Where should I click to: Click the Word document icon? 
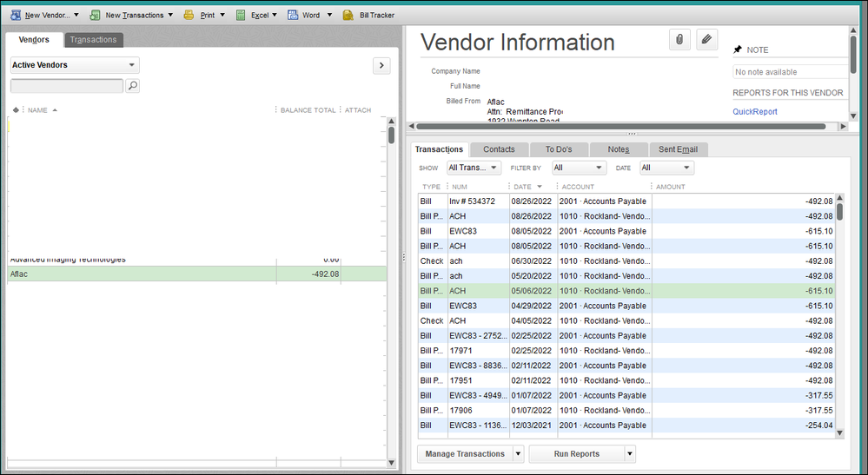[x=292, y=15]
